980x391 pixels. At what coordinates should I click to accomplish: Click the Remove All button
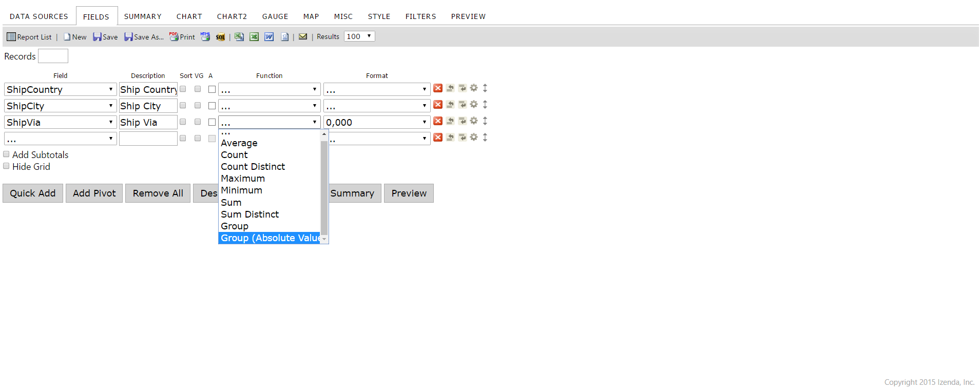[x=158, y=193]
